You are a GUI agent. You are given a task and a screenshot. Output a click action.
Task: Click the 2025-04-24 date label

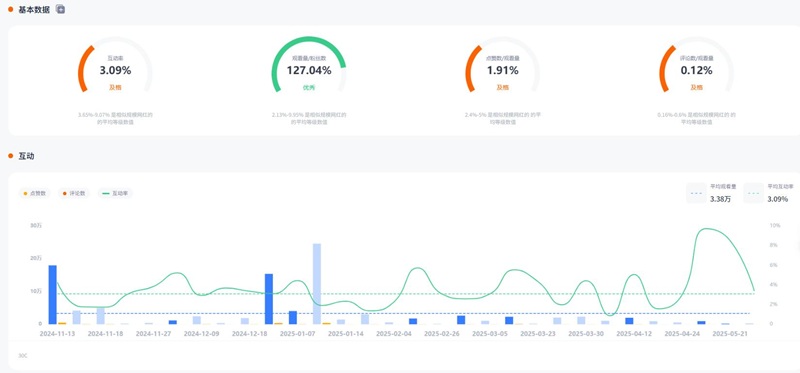682,334
